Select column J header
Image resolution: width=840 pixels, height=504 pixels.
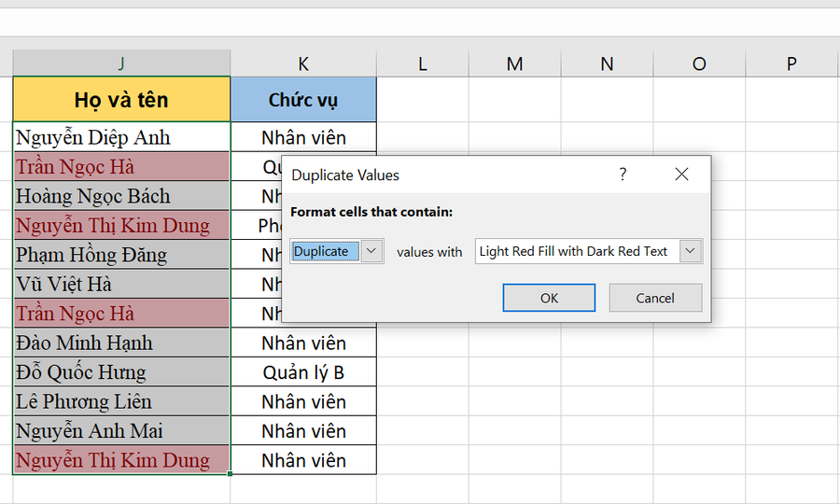pyautogui.click(x=121, y=63)
